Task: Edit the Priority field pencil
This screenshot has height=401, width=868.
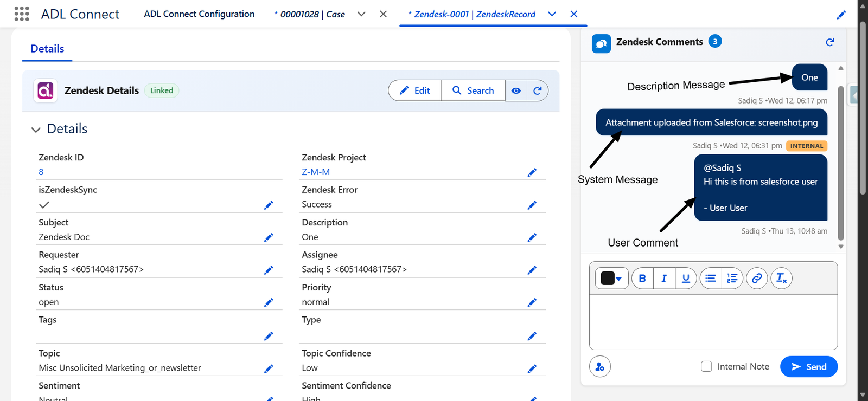Action: (532, 302)
